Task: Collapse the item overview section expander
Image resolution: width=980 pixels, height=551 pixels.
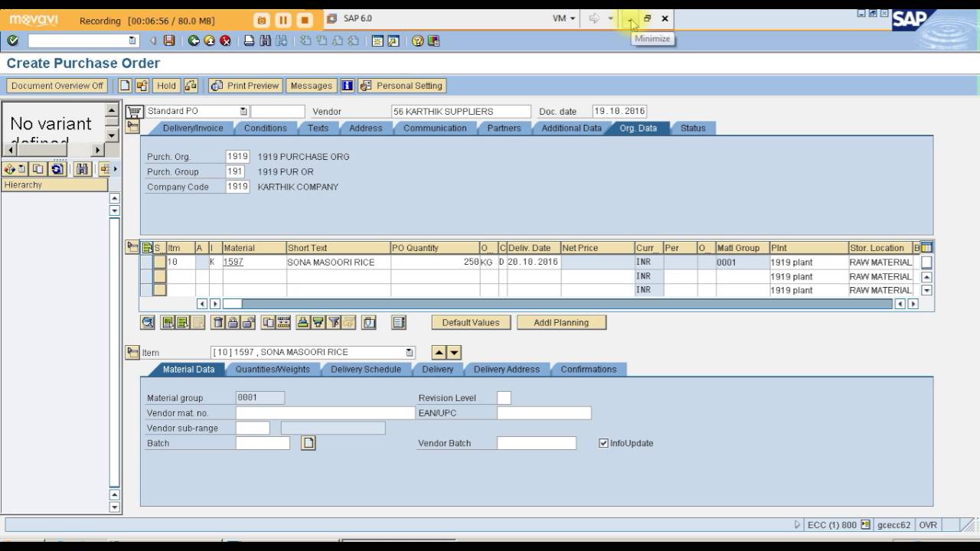Action: pos(132,246)
